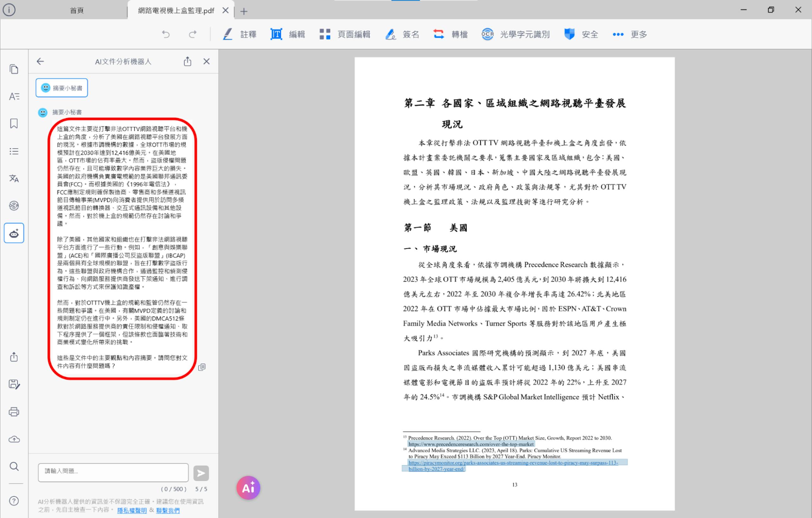Click the 5 / 5 question counter
The height and width of the screenshot is (518, 812).
coord(201,489)
